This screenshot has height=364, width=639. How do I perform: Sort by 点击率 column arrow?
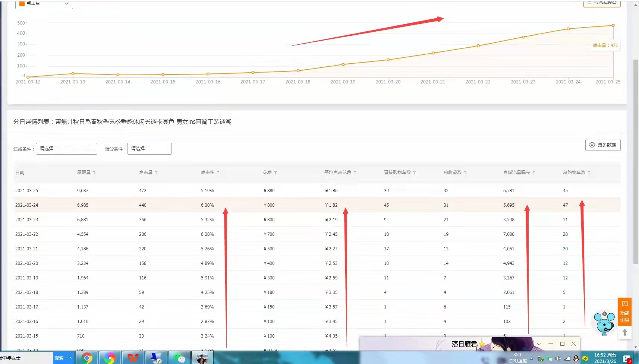point(218,172)
